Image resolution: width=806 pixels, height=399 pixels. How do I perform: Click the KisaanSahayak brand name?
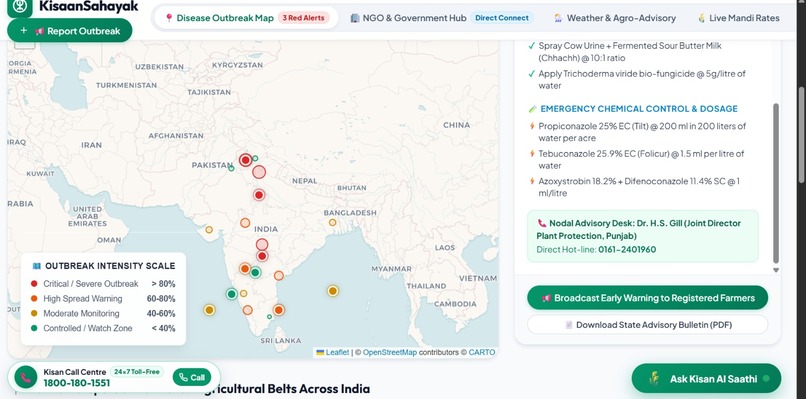point(88,6)
